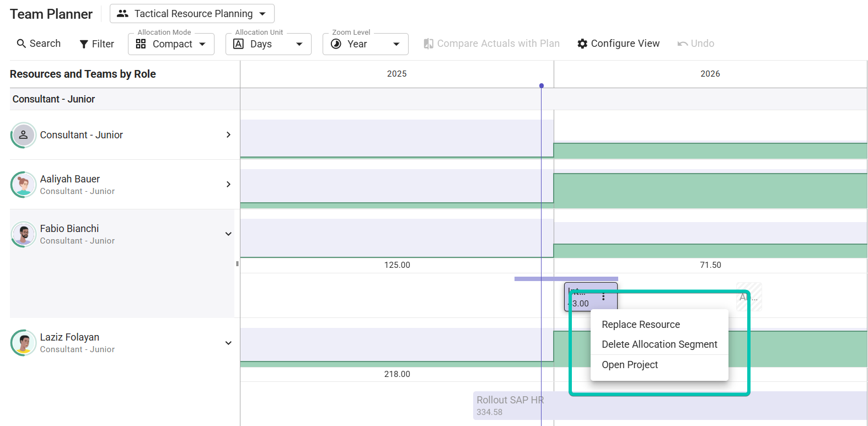Click the three-dot menu on allocation segment
The image size is (868, 426).
(603, 296)
